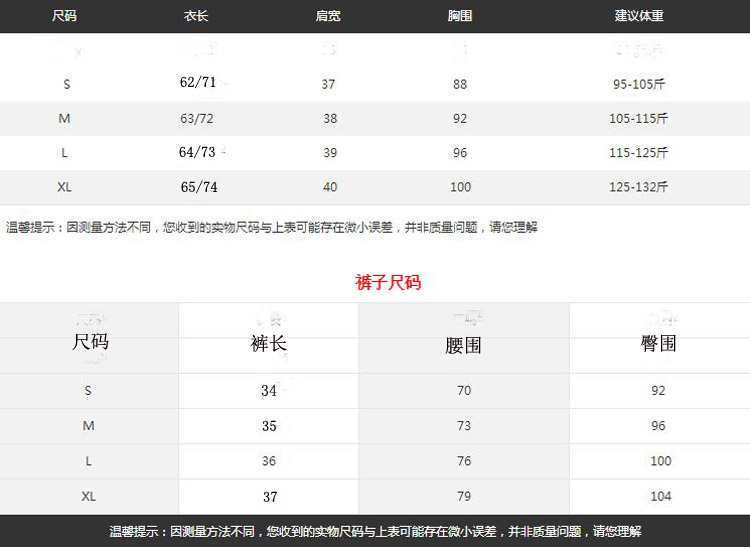Select waist value 73
Image resolution: width=750 pixels, height=547 pixels.
pos(464,426)
